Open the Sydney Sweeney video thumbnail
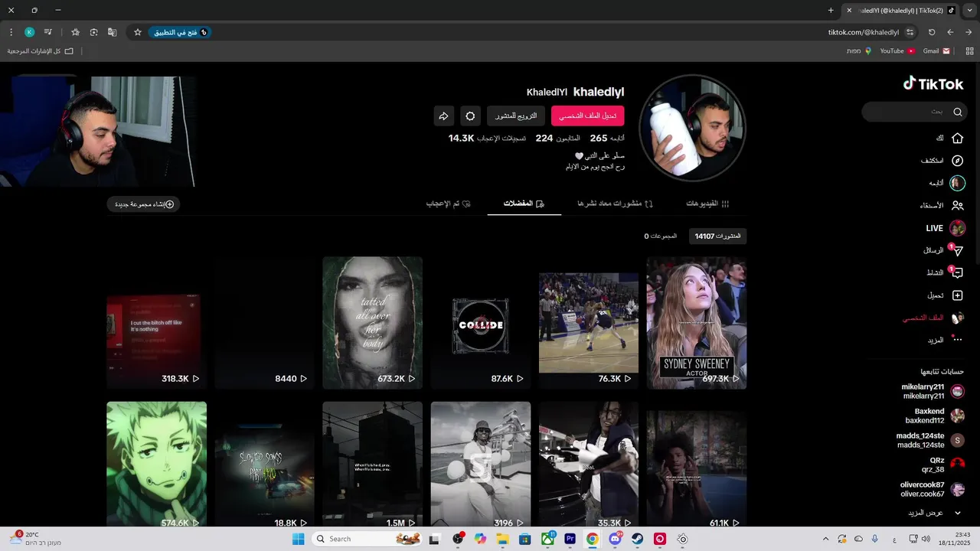 (x=697, y=323)
